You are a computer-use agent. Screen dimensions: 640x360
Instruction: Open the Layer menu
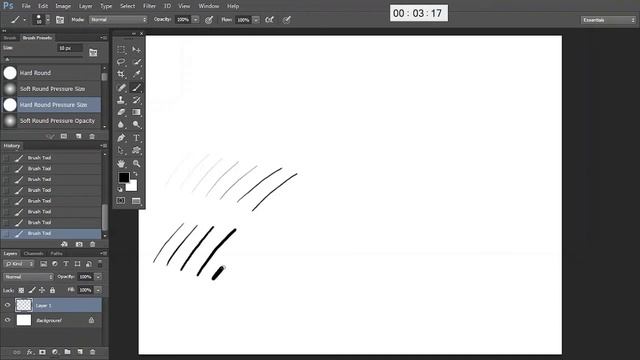[x=85, y=6]
